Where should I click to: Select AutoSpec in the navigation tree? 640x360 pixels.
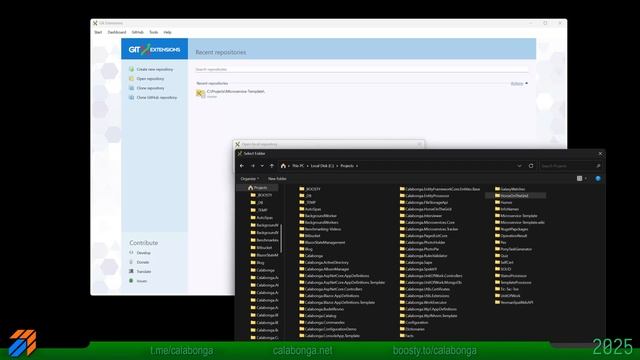[x=262, y=218]
